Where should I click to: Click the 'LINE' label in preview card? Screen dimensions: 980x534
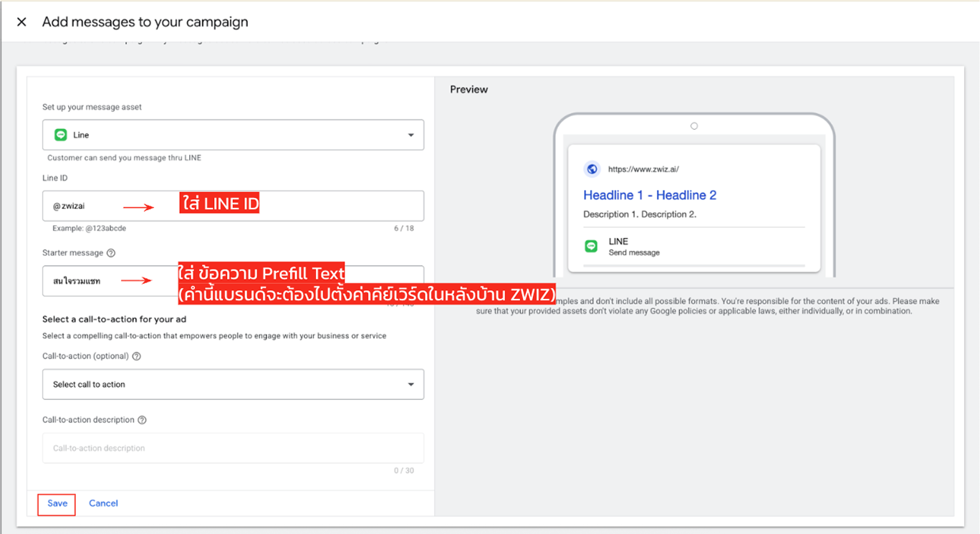pos(618,242)
